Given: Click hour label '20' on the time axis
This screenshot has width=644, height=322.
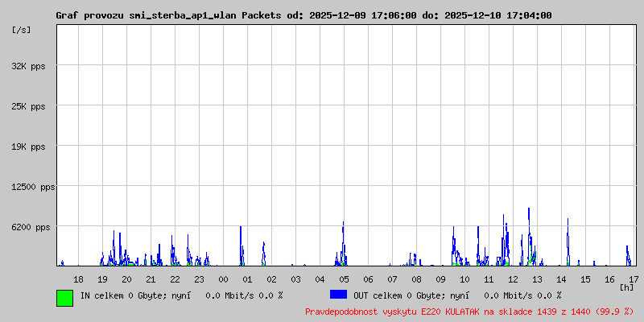Looking at the screenshot, I should 127,279.
